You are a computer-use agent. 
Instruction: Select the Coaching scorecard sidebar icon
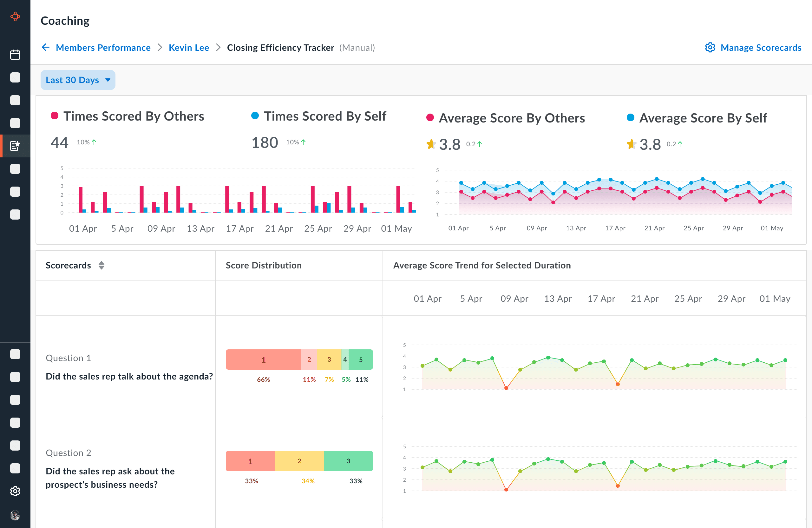(15, 146)
